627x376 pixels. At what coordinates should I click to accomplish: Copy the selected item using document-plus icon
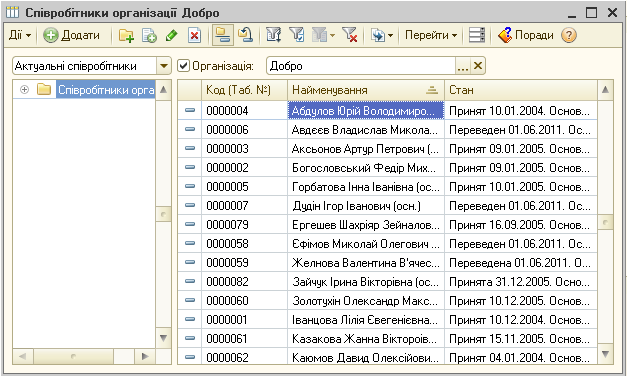coord(149,35)
